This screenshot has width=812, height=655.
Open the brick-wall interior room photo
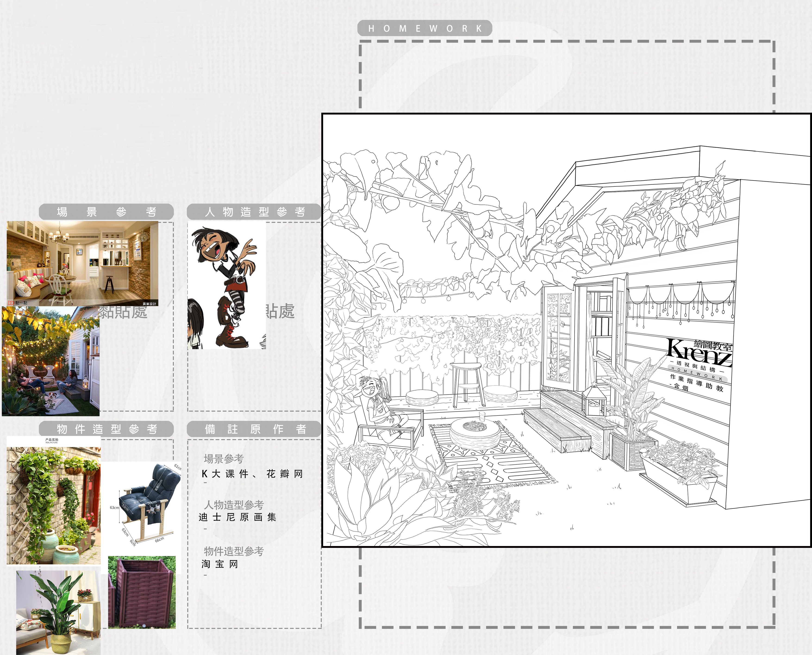click(x=82, y=263)
